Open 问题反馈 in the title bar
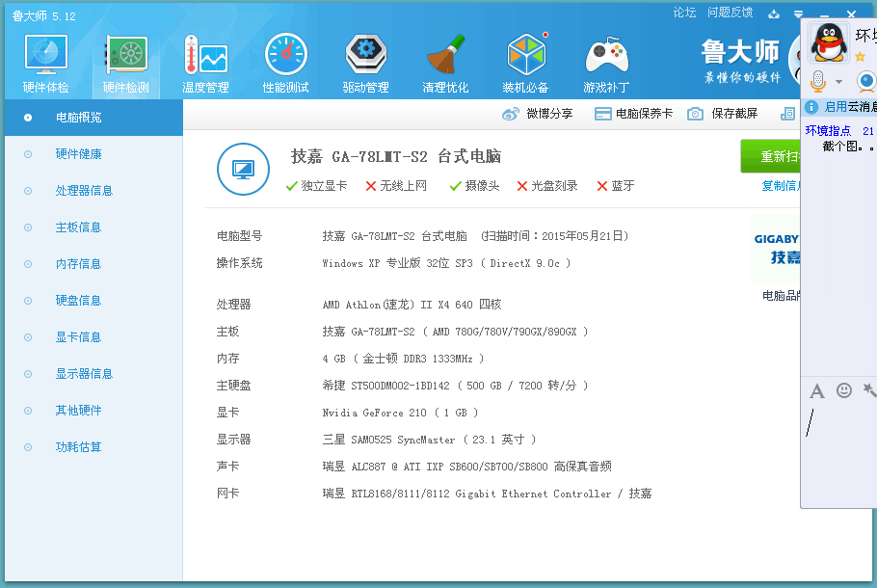This screenshot has width=877, height=588. pyautogui.click(x=730, y=13)
